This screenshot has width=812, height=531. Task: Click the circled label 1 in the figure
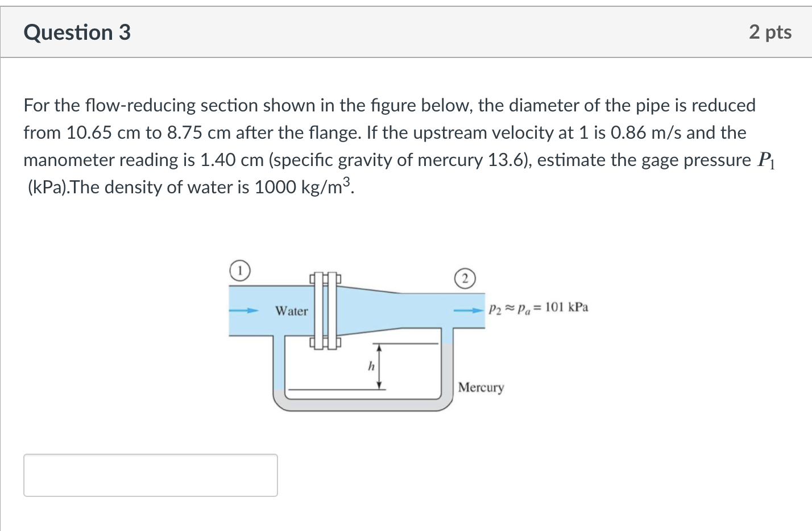tap(240, 271)
